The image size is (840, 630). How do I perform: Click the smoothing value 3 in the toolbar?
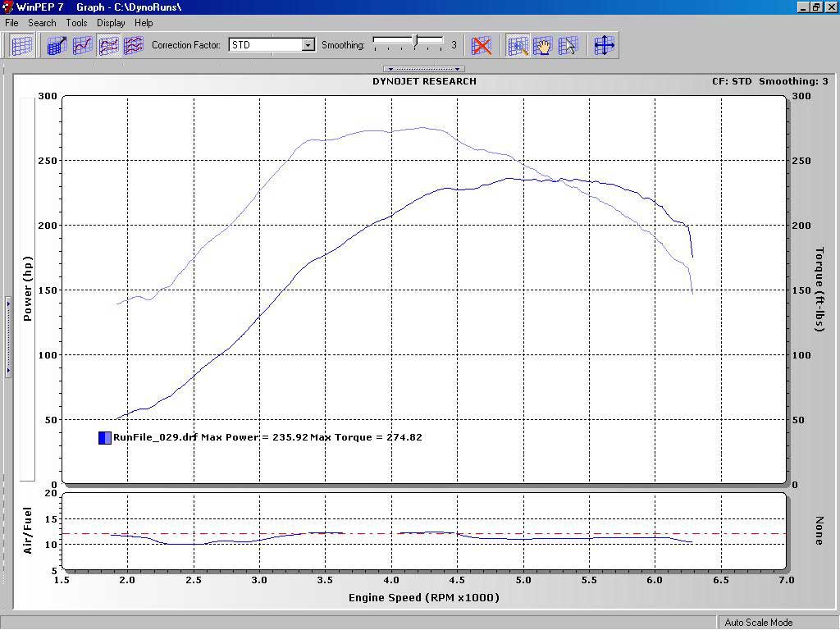tap(454, 45)
